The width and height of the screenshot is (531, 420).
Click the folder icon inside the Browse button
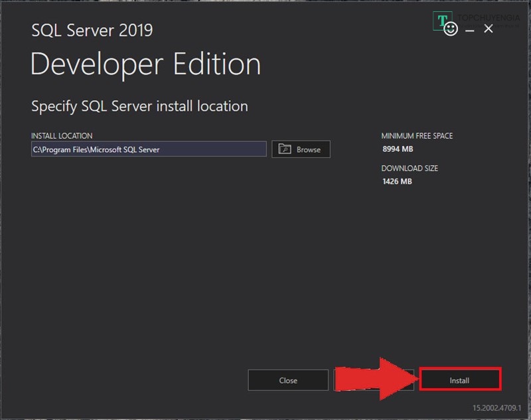pyautogui.click(x=285, y=149)
